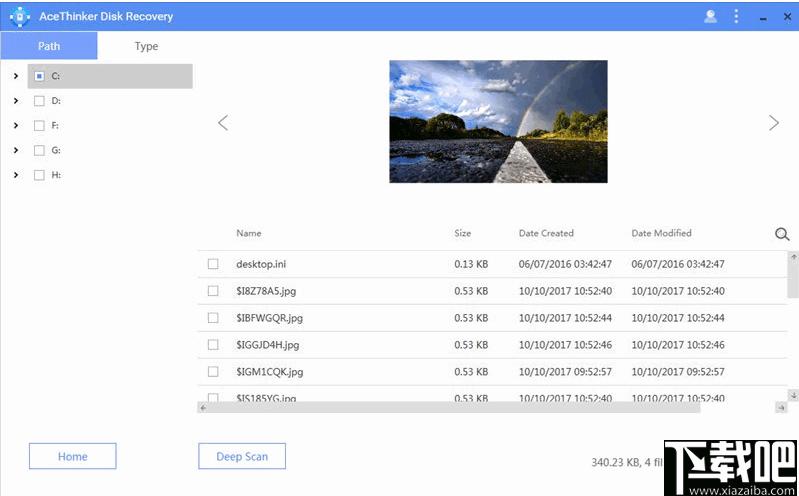Tick the checkbox for drive D:

coord(39,101)
